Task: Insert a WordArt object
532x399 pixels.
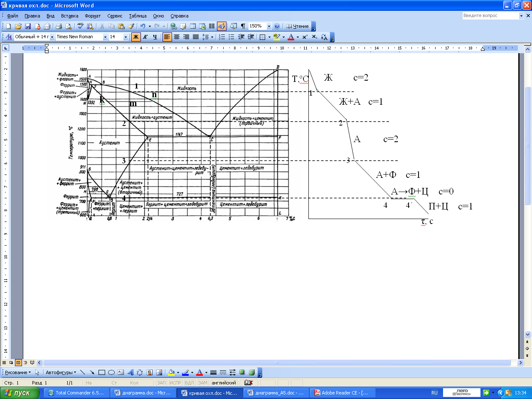Action: [x=131, y=372]
